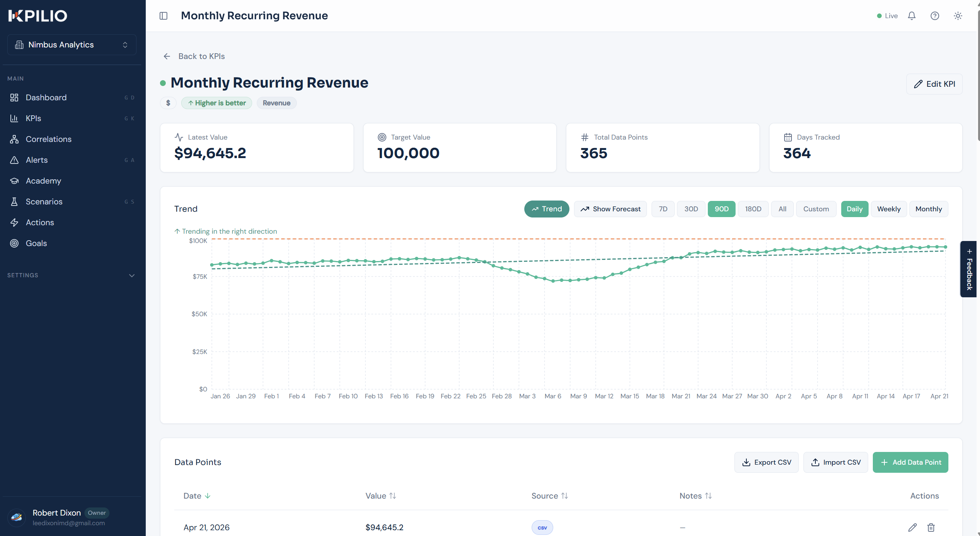This screenshot has width=980, height=536.
Task: Expand the Settings section
Action: point(72,275)
